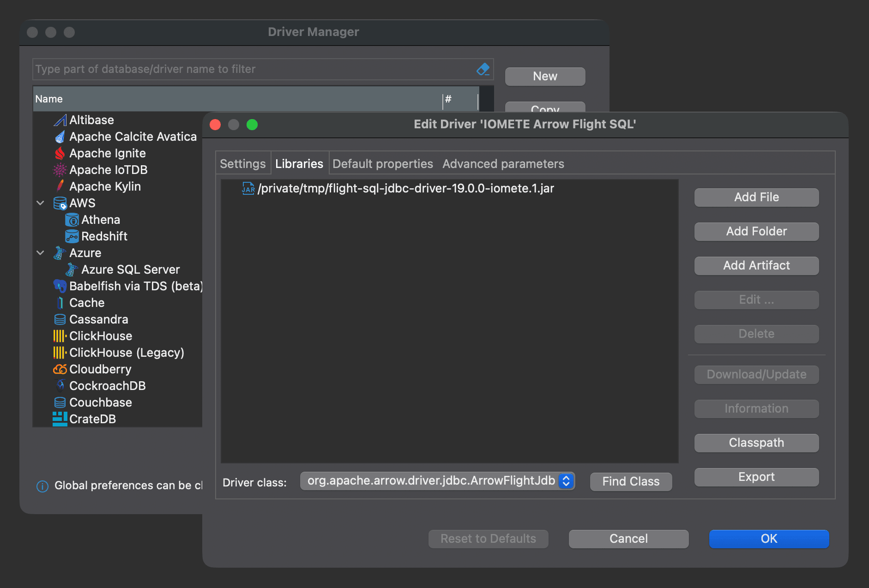Viewport: 869px width, 588px height.
Task: Click the Redshift driver icon
Action: (72, 236)
